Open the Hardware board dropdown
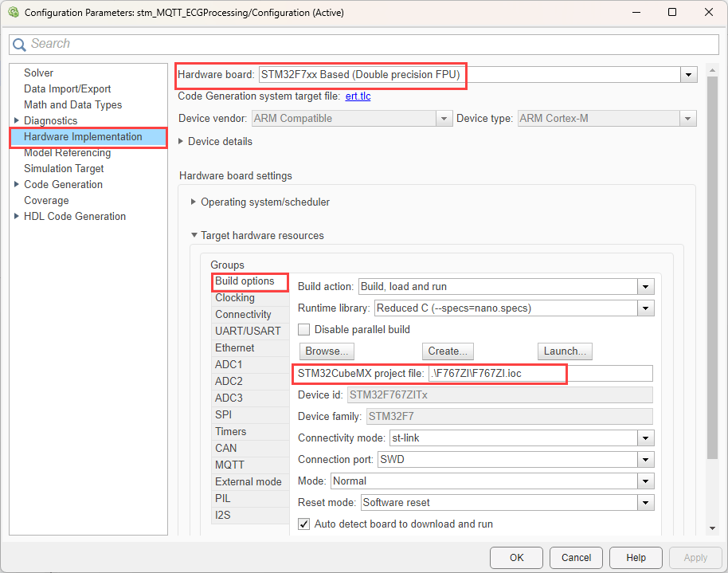 688,74
